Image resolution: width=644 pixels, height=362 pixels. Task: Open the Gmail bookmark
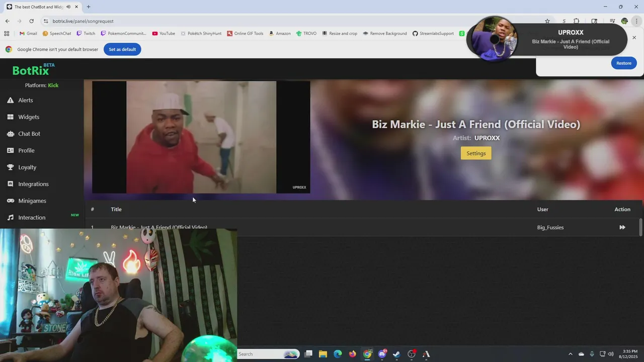[28, 33]
